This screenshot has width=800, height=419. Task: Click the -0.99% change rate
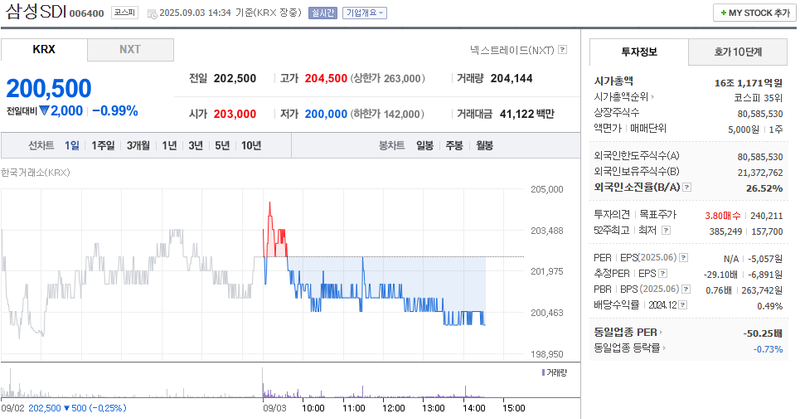(115, 111)
